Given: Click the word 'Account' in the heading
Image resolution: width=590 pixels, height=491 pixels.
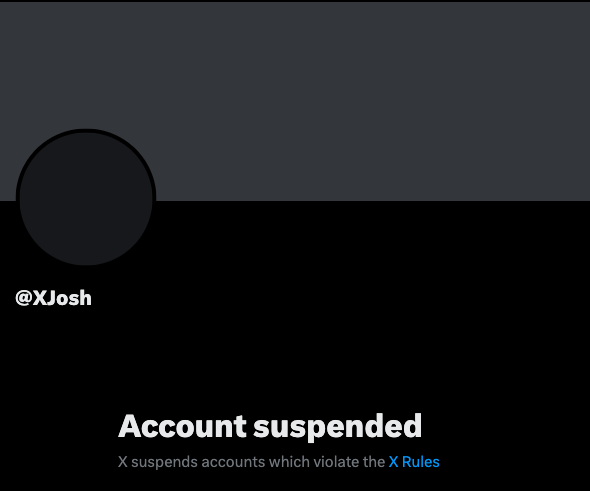Looking at the screenshot, I should pos(182,426).
